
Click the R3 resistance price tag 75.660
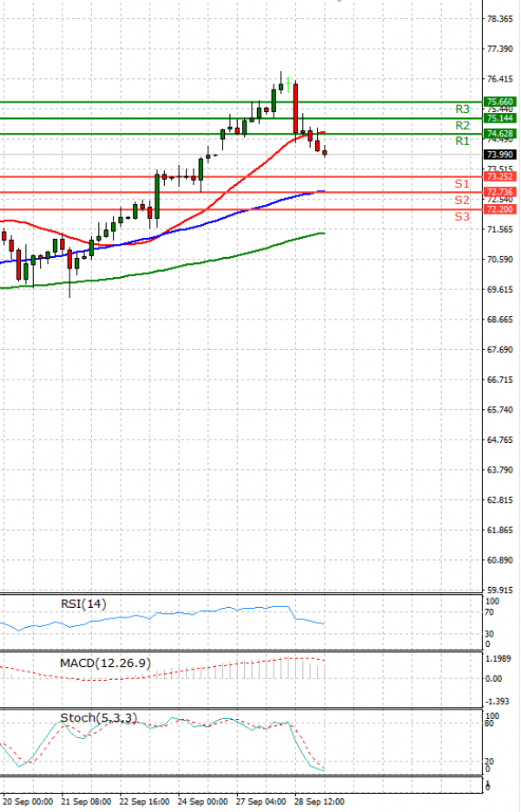coord(500,102)
